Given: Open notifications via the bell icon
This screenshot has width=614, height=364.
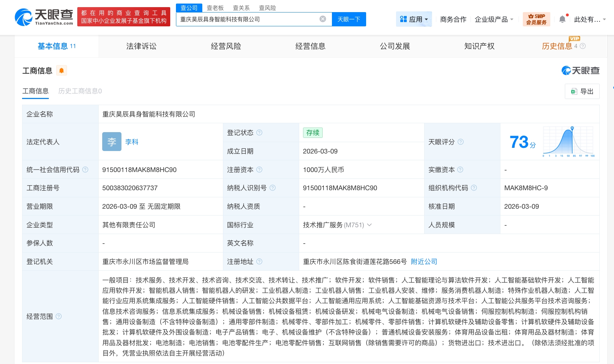Looking at the screenshot, I should pyautogui.click(x=562, y=19).
